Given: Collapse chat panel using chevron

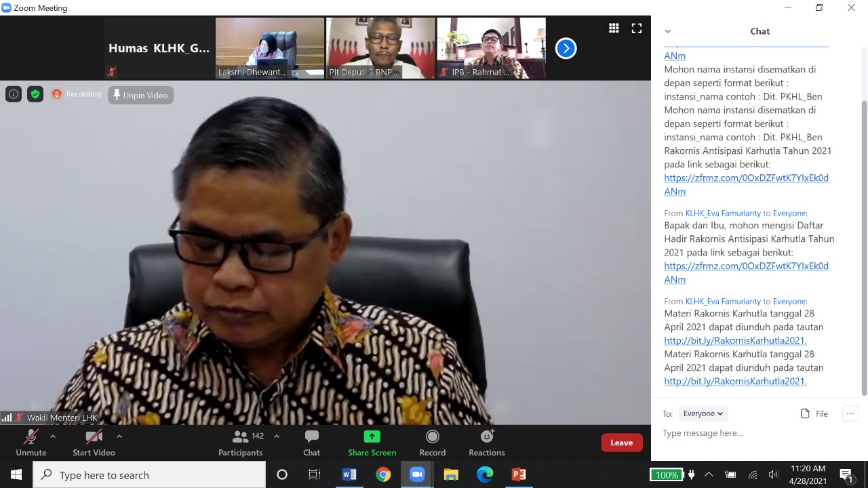Looking at the screenshot, I should click(x=667, y=31).
